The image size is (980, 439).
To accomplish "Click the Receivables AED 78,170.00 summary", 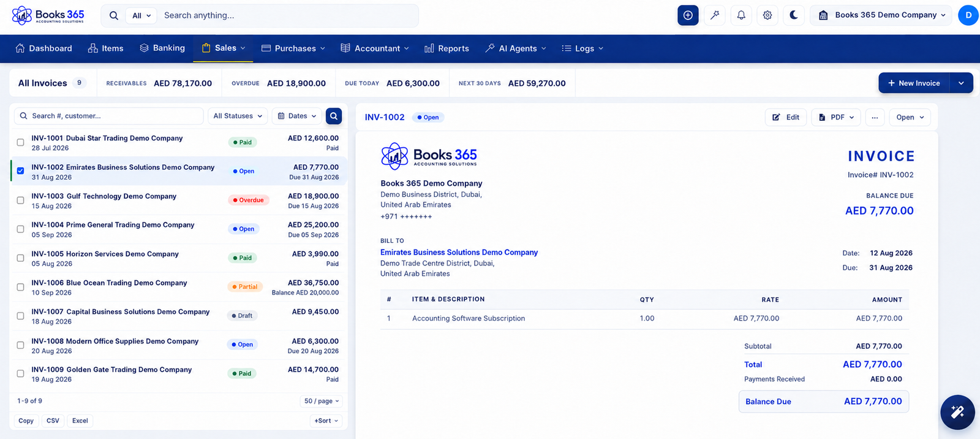I will point(159,83).
